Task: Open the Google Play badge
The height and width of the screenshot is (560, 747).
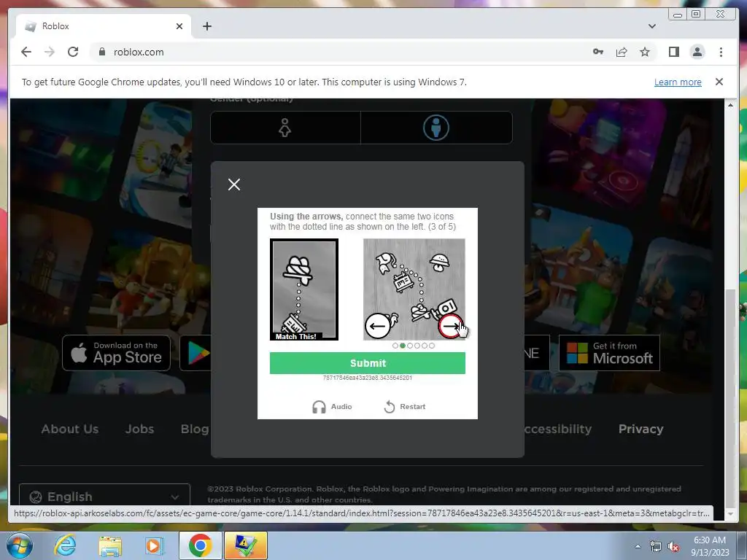Action: click(196, 353)
